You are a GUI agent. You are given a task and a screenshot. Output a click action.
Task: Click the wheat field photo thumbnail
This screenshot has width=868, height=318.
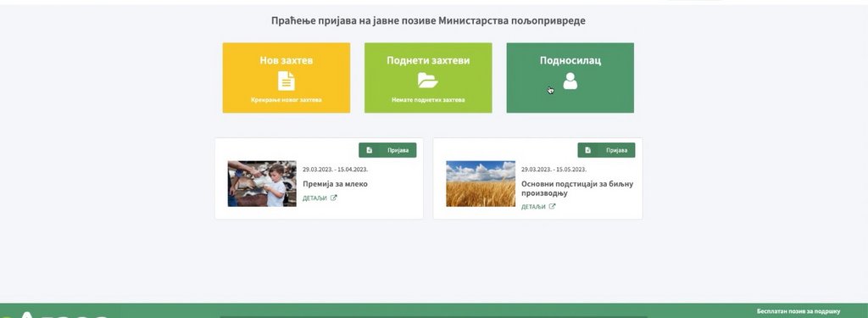[x=481, y=184]
